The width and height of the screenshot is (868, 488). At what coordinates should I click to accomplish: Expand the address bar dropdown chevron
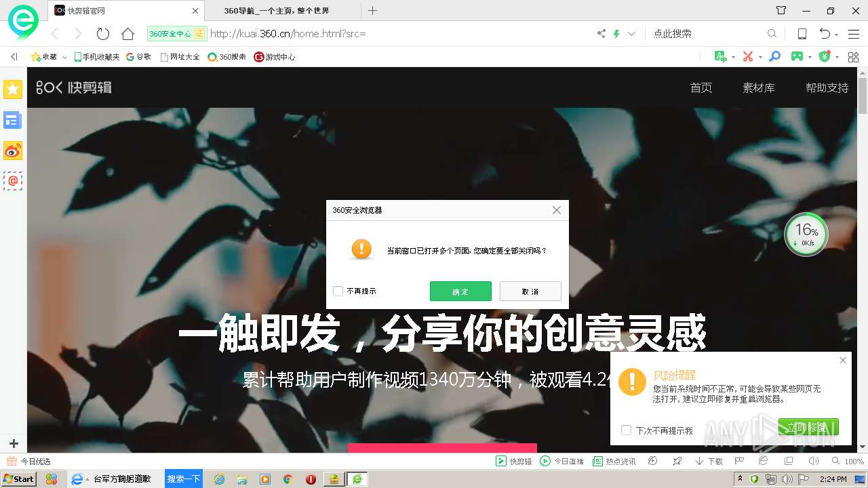click(631, 33)
